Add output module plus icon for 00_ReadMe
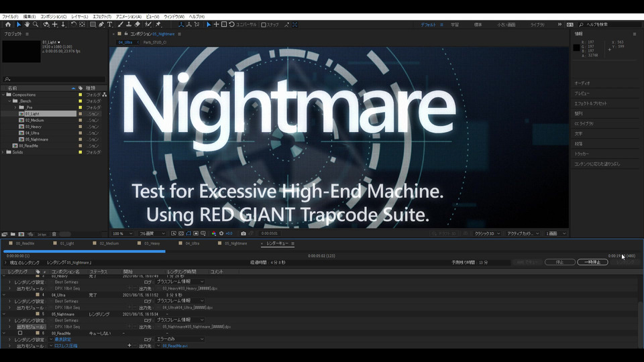Image resolution: width=644 pixels, height=362 pixels. tap(129, 346)
